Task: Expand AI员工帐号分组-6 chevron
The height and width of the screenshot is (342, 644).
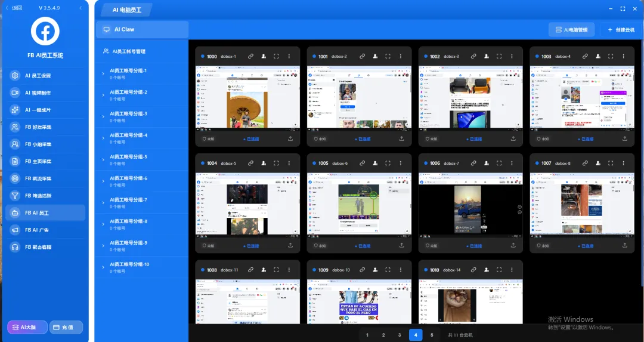Action: (x=103, y=181)
